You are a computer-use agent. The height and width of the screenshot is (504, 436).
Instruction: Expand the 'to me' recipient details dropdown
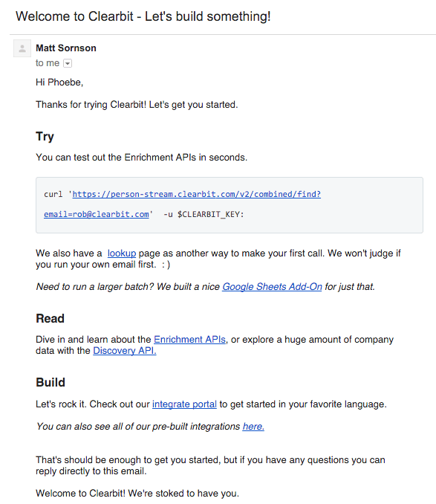pyautogui.click(x=68, y=63)
